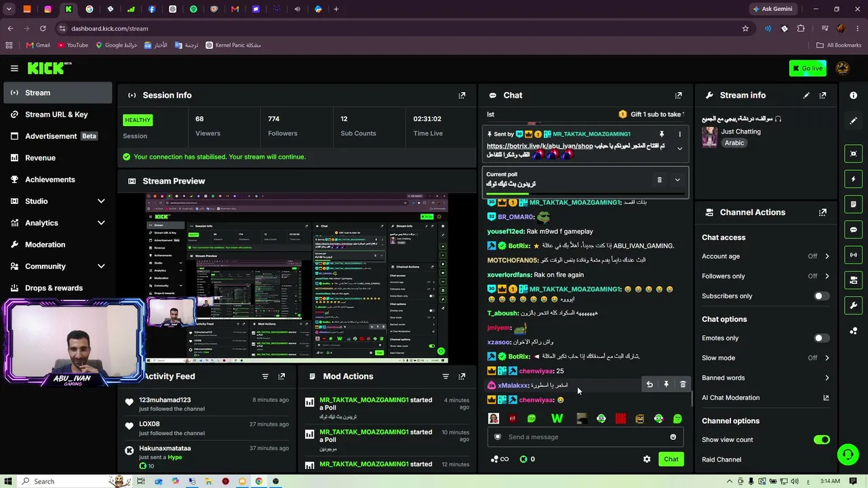Click the Kick logo
868x488 pixels.
50,68
